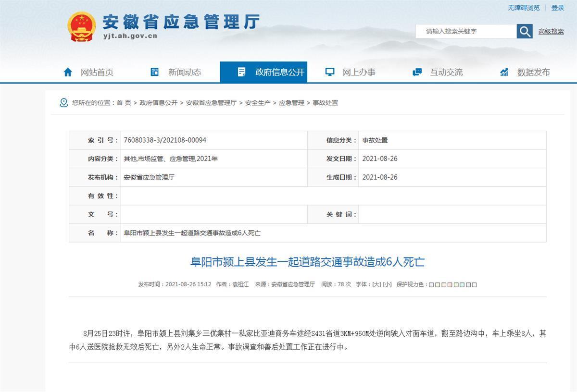Click the news icon beside 新闻动态
Screen dimensions: 577x392
tap(155, 72)
